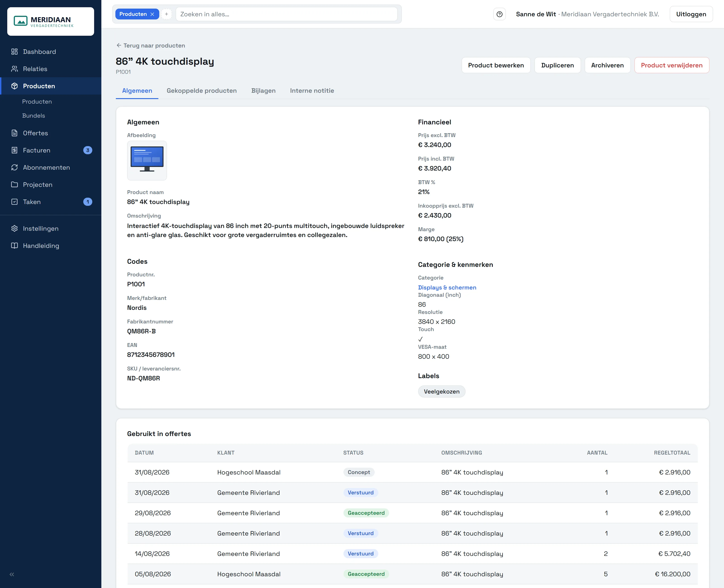Click Product verwijderen button
The image size is (724, 588).
click(x=672, y=65)
